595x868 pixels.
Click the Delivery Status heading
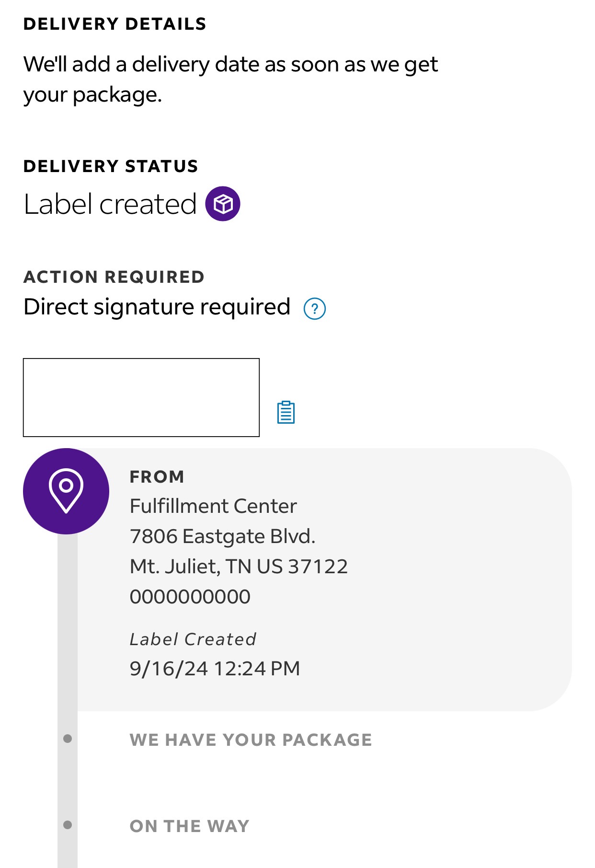[111, 166]
